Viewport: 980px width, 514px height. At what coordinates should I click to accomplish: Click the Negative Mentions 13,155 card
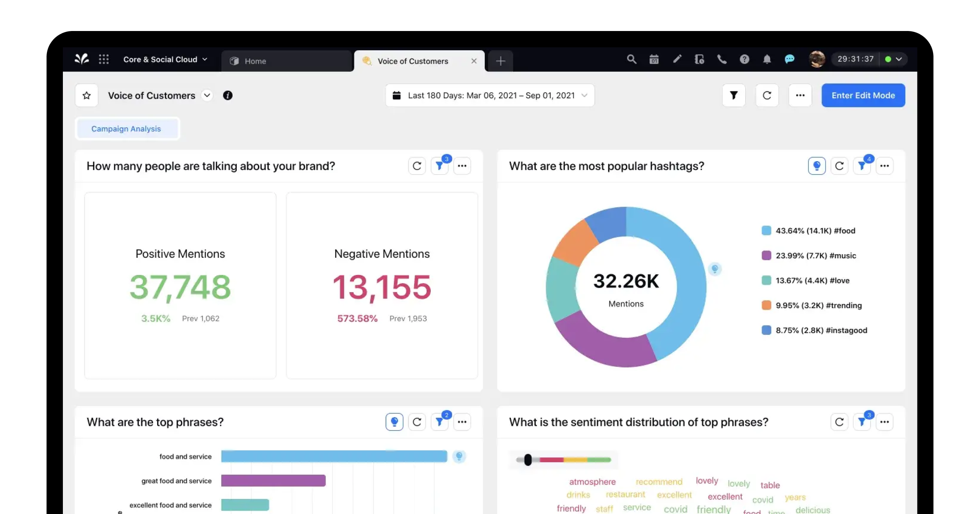(382, 286)
